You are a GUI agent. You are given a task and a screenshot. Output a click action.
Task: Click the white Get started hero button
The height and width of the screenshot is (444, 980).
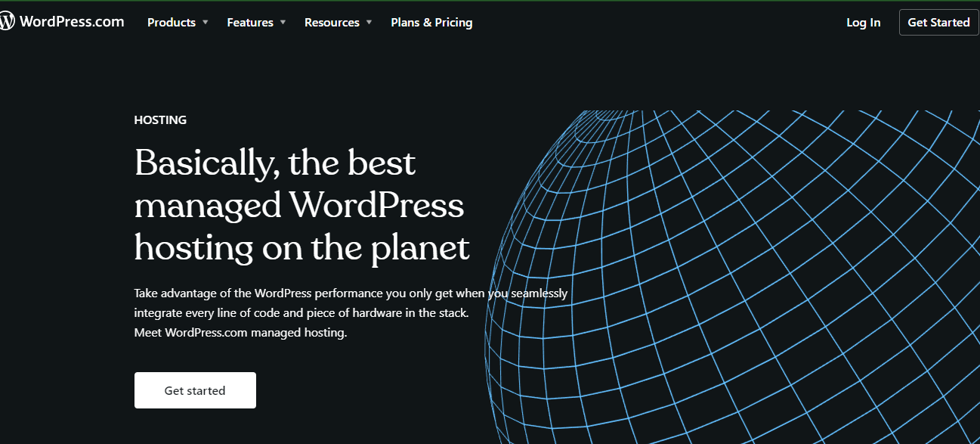[x=195, y=390]
